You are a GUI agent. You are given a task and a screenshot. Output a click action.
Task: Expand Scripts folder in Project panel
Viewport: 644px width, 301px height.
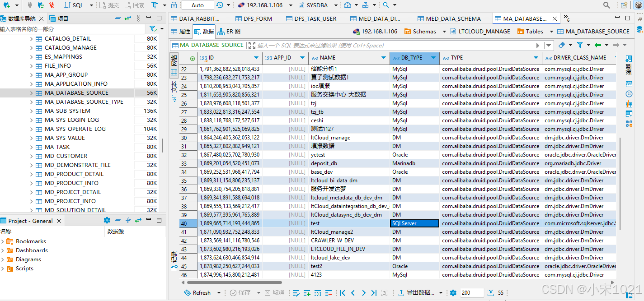click(x=3, y=269)
